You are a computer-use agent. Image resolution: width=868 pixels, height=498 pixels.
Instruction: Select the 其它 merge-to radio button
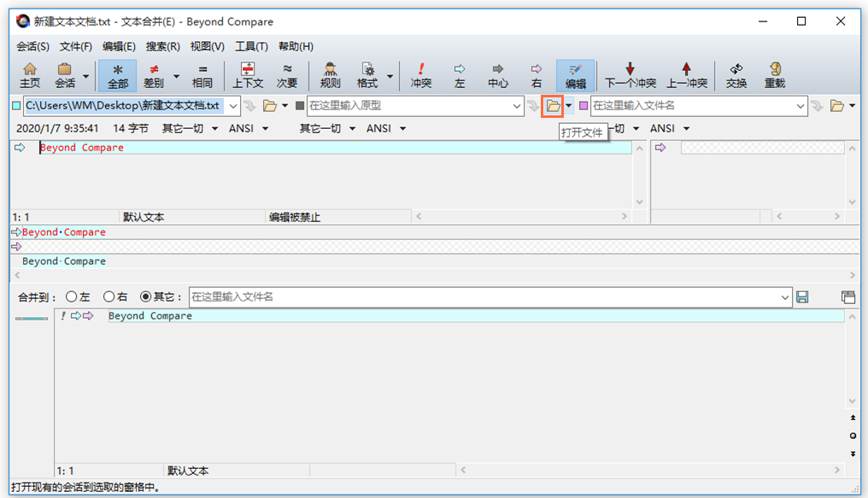point(146,297)
